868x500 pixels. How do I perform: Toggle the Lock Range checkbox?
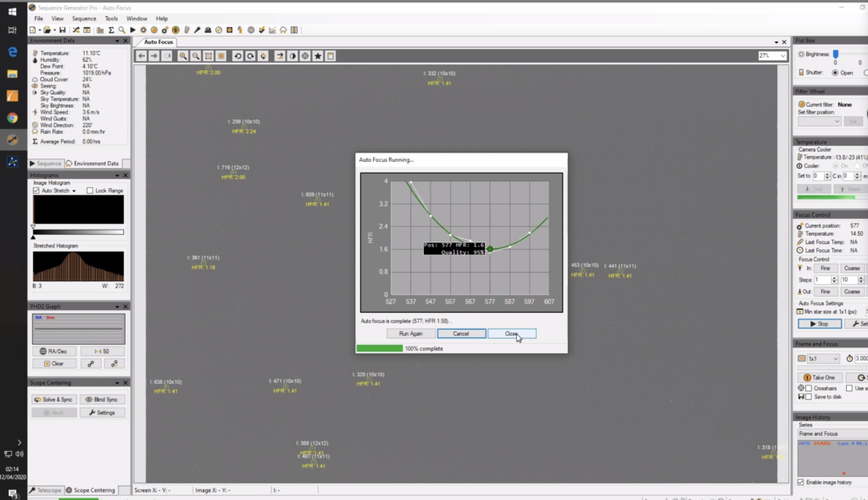pos(90,191)
